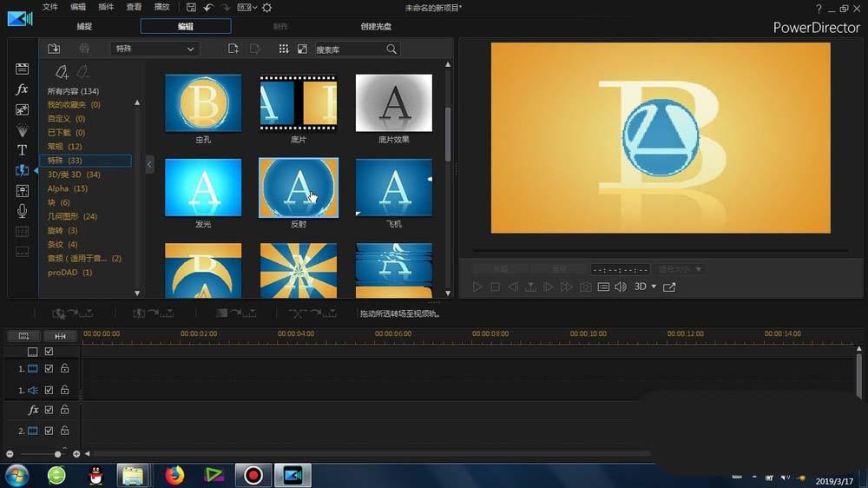Open the Title Room (T icon)

[x=22, y=150]
